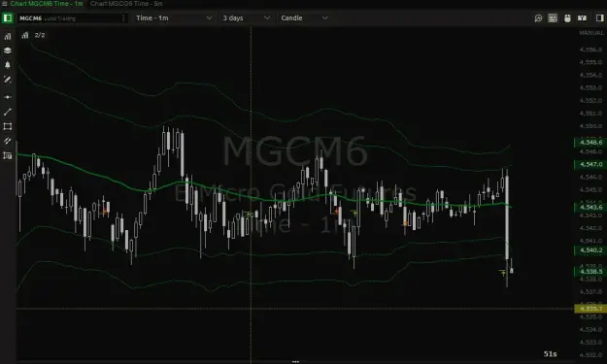Open the hamburger menu beside the chart tabs
The image size is (607, 364).
click(x=4, y=4)
